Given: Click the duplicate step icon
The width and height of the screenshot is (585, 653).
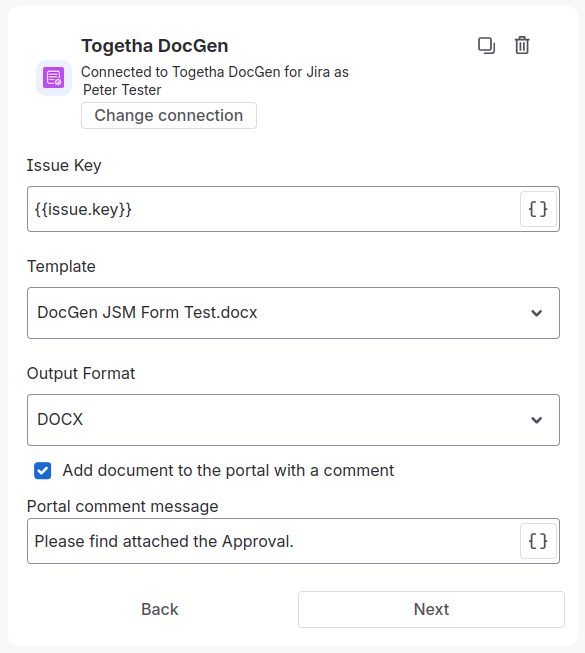Looking at the screenshot, I should (x=486, y=45).
